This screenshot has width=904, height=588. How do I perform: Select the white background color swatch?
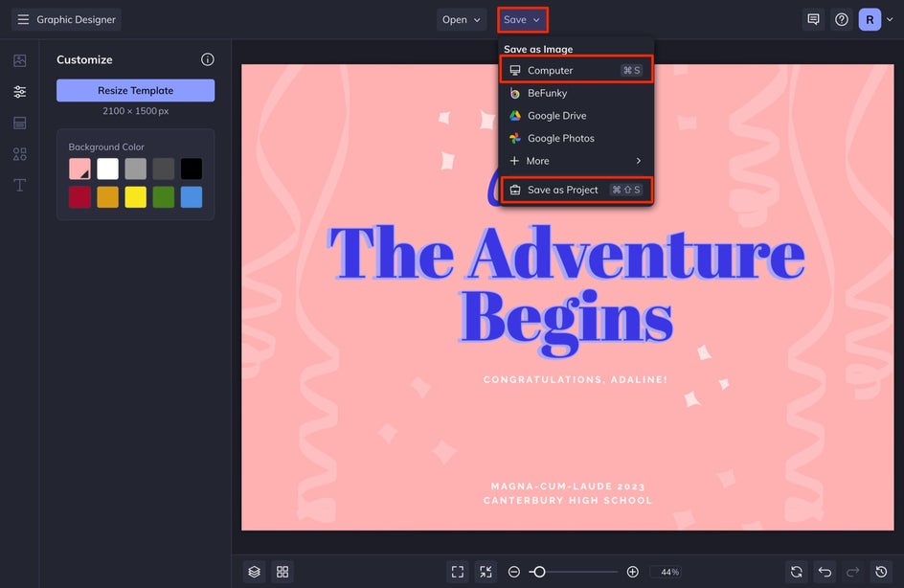coord(108,169)
